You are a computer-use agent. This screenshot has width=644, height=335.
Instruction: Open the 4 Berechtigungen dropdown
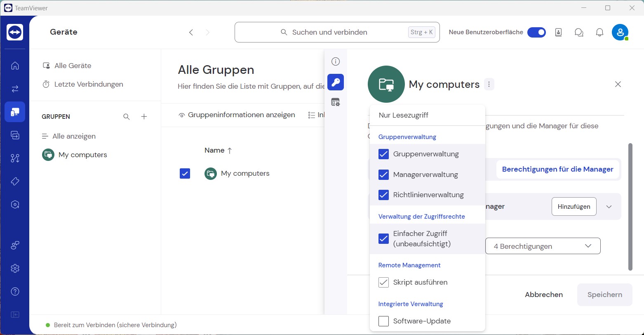click(x=542, y=246)
